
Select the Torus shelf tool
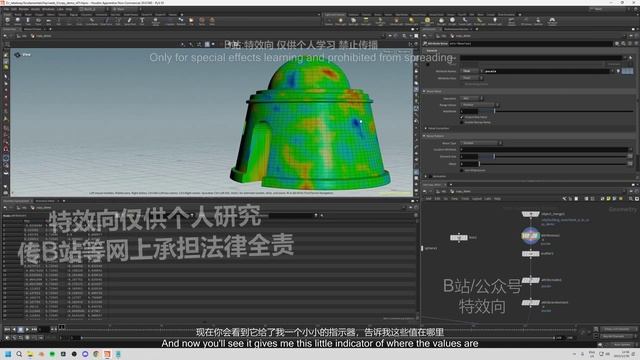38,21
